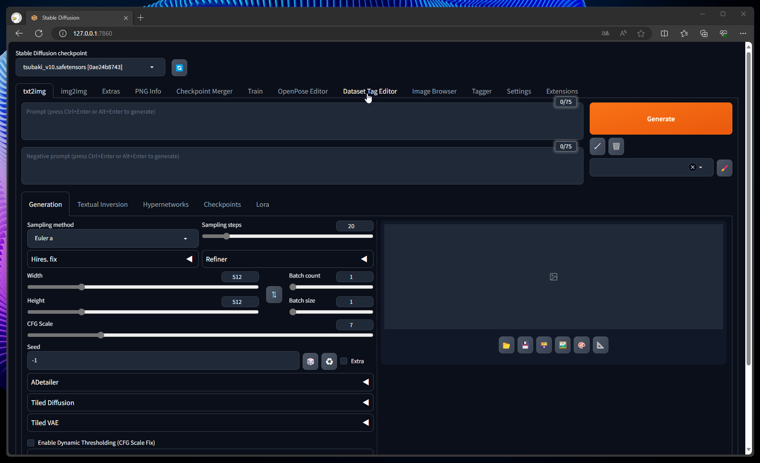Viewport: 760px width, 463px height.
Task: Send image to inpaint via palette icon
Action: point(581,345)
